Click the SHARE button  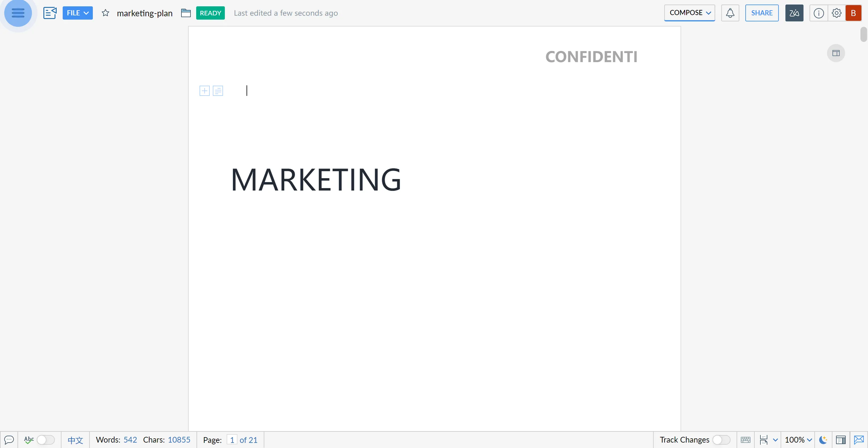pos(762,13)
